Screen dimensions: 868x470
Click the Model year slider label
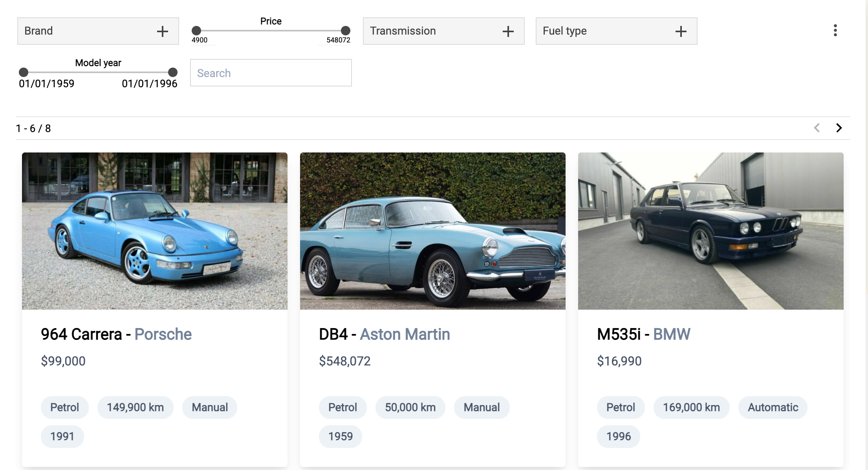click(x=98, y=63)
